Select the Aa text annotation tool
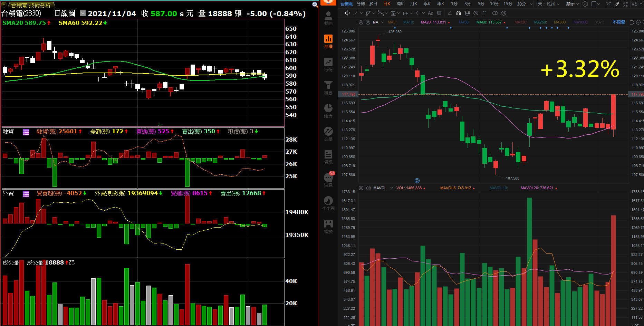Screen dimensions: 644x326 tap(430, 13)
